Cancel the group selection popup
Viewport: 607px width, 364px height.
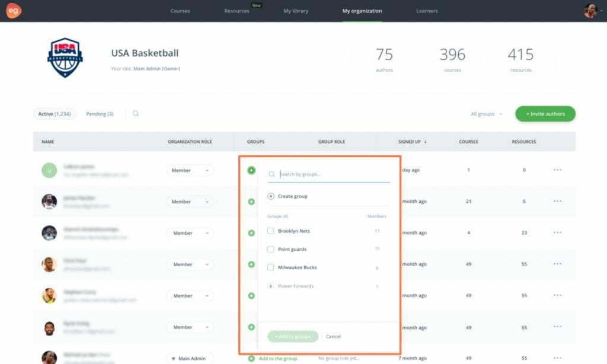click(x=333, y=337)
